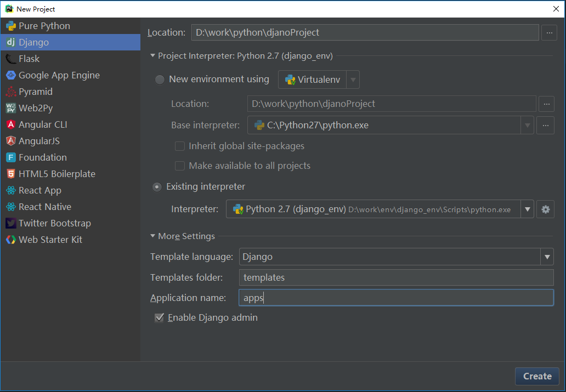Click the Application name input field

(397, 298)
